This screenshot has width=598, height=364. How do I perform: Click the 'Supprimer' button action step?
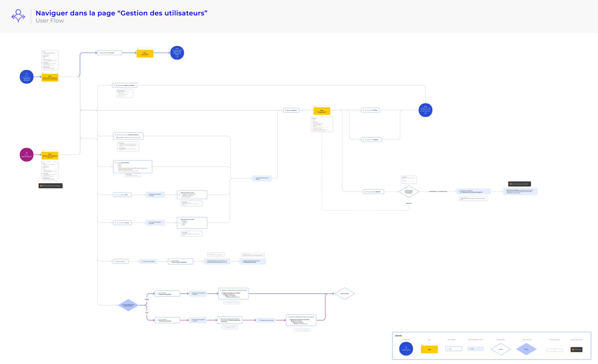point(374,192)
